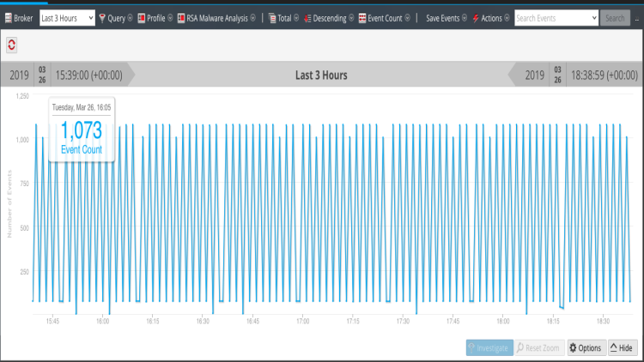Click the RSA Malware Analysis icon
Image resolution: width=644 pixels, height=362 pixels.
coord(181,18)
